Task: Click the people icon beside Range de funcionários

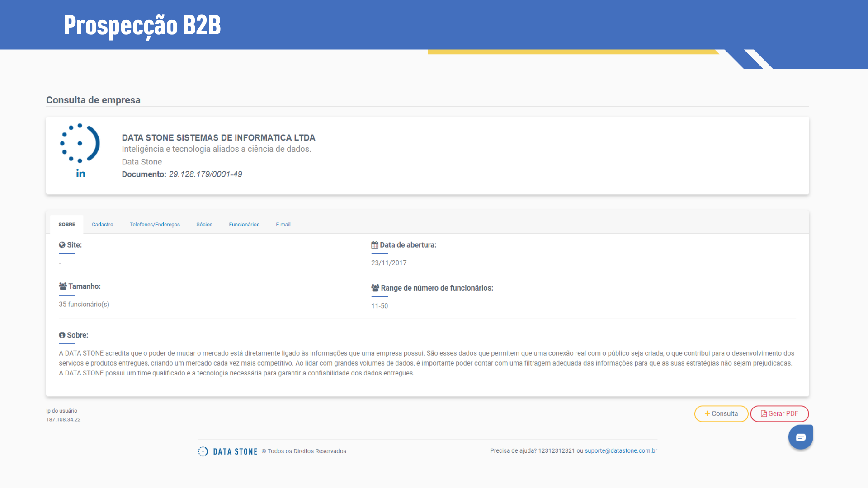Action: (375, 288)
